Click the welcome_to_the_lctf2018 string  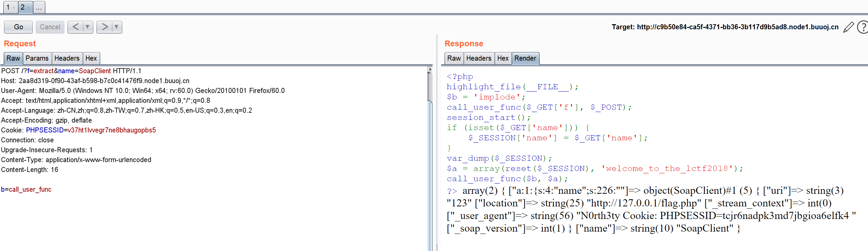pos(668,169)
